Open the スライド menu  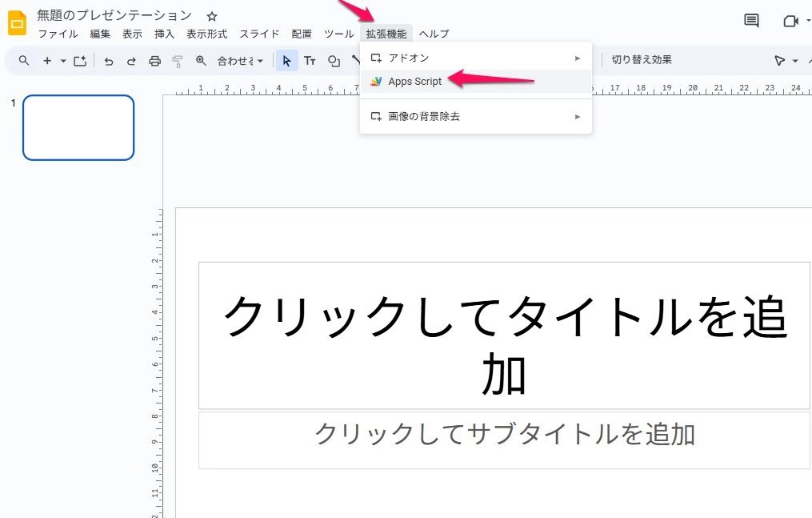click(259, 34)
